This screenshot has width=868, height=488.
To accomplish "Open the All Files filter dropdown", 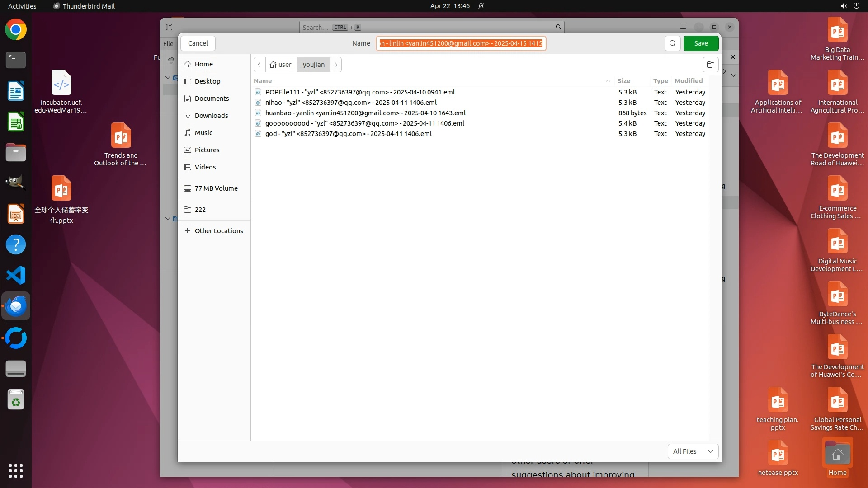I will pos(693,451).
